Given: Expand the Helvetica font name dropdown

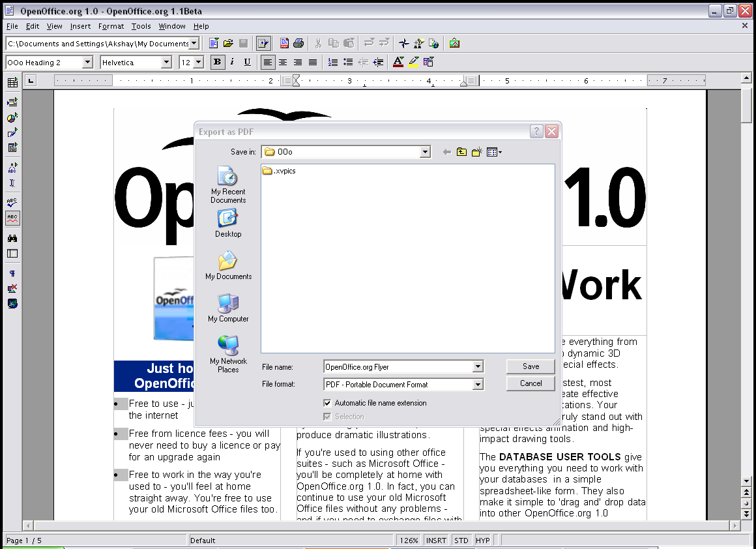Looking at the screenshot, I should coord(166,62).
